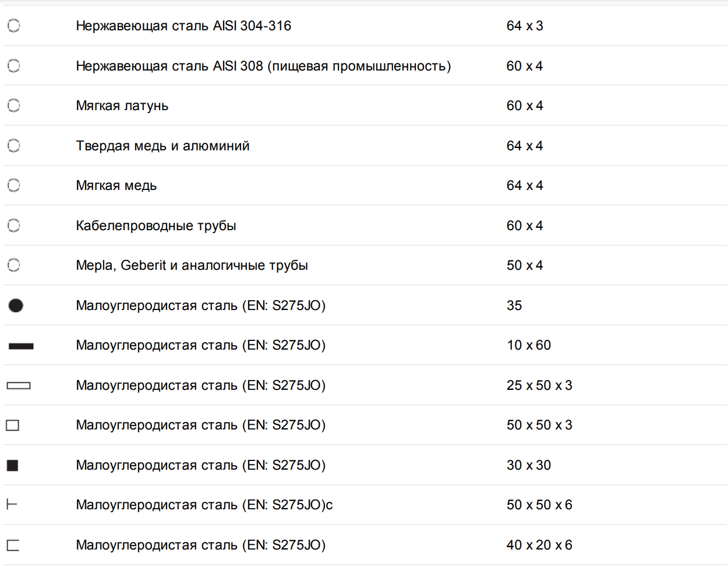Click the hollow rectangular tube icon
This screenshot has width=728, height=567.
click(19, 385)
